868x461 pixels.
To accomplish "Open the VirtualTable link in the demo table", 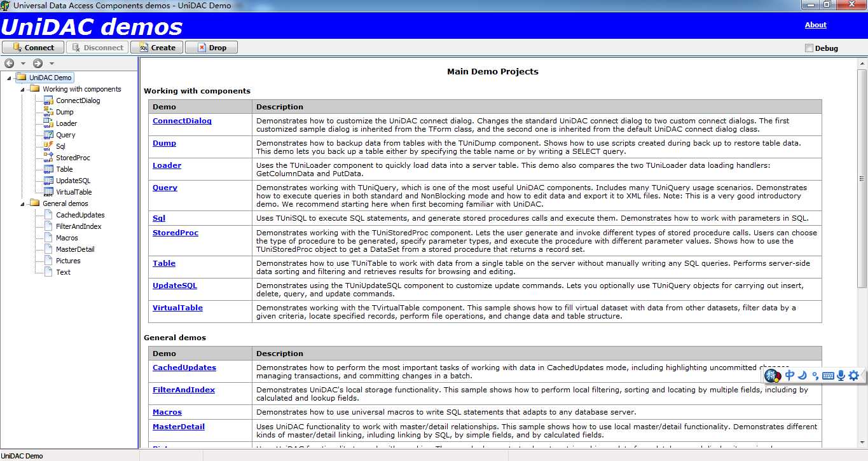I will 177,308.
